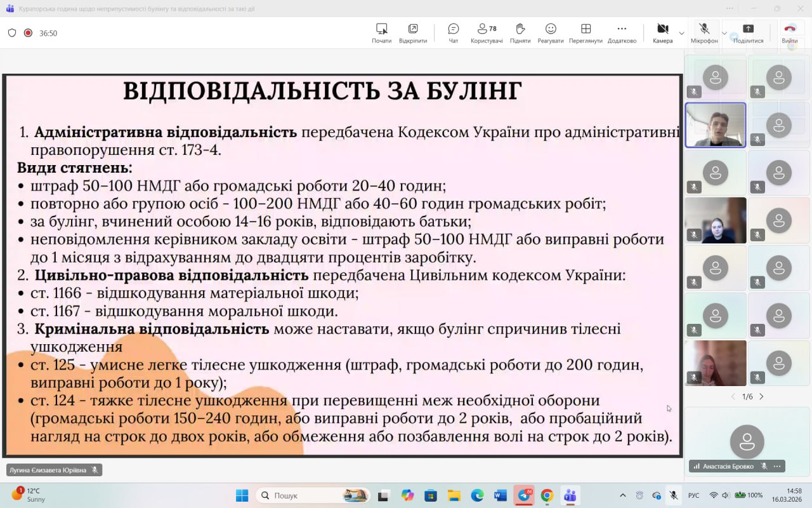Click the shared bullying responsibility slide
Viewport: 812px width, 508px height.
(x=343, y=265)
